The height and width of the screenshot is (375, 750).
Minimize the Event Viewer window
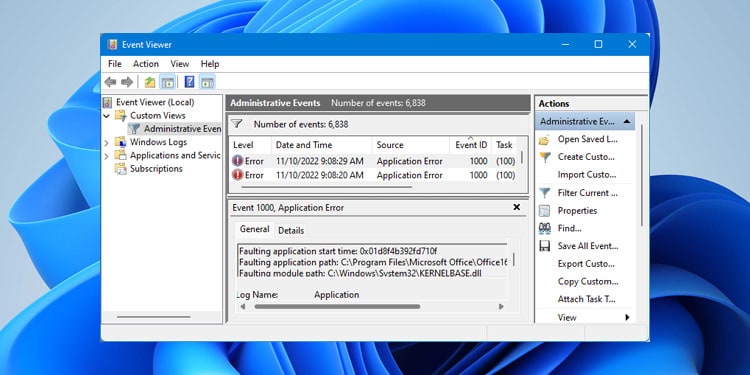coord(565,44)
